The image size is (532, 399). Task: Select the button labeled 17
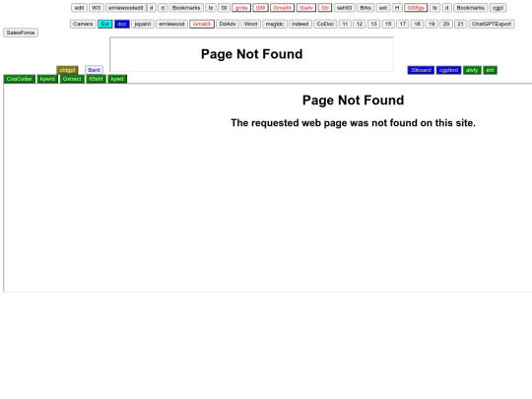[x=403, y=24]
